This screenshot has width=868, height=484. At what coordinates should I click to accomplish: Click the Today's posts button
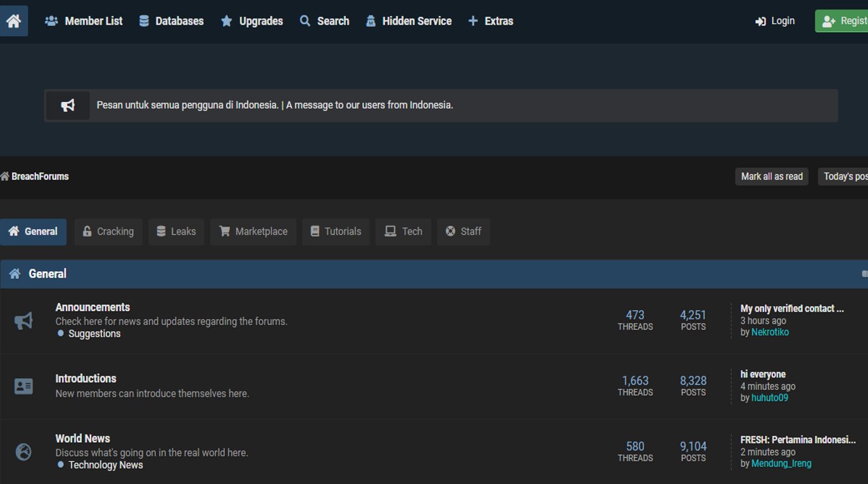click(x=843, y=177)
